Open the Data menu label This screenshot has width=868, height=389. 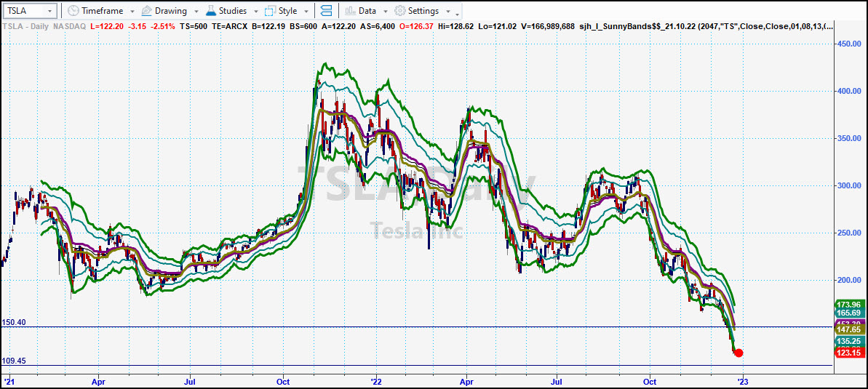pos(367,10)
